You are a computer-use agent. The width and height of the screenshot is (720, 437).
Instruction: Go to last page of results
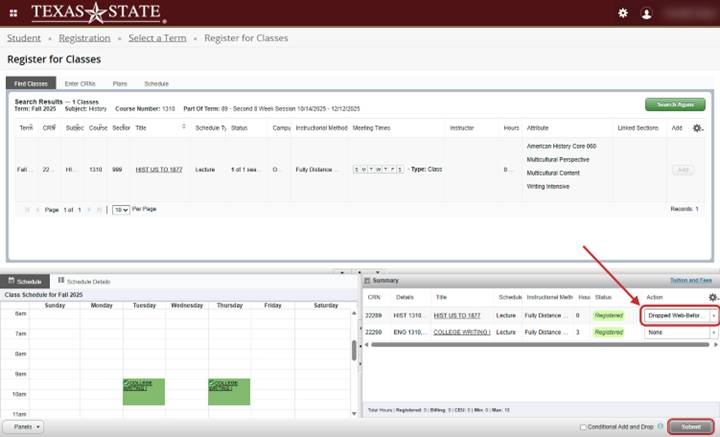click(99, 209)
